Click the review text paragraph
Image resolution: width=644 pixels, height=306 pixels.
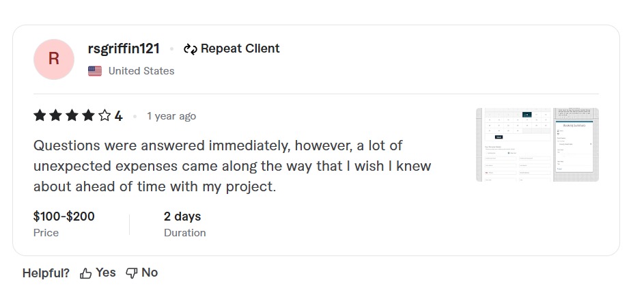tap(232, 166)
